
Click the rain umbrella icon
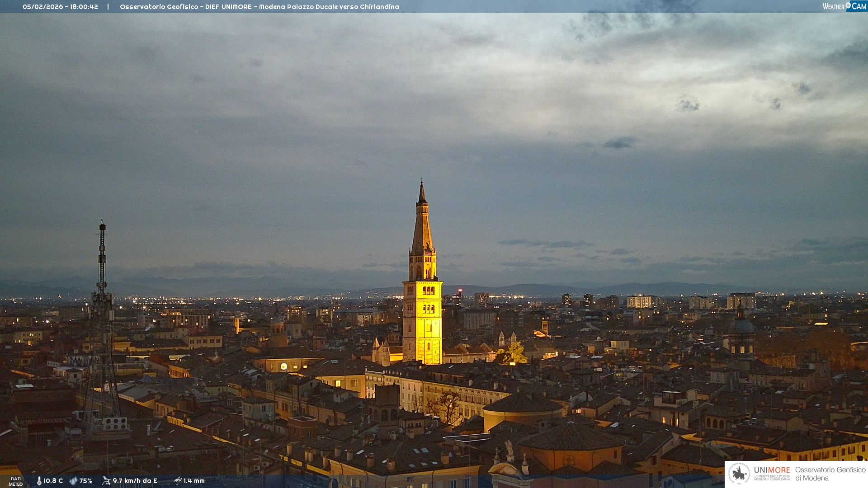click(x=178, y=481)
